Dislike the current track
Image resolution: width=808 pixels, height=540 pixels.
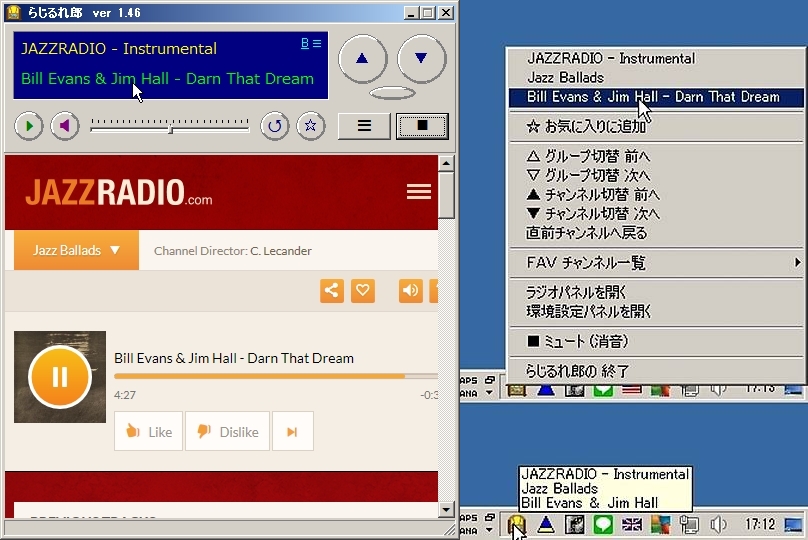[x=227, y=431]
